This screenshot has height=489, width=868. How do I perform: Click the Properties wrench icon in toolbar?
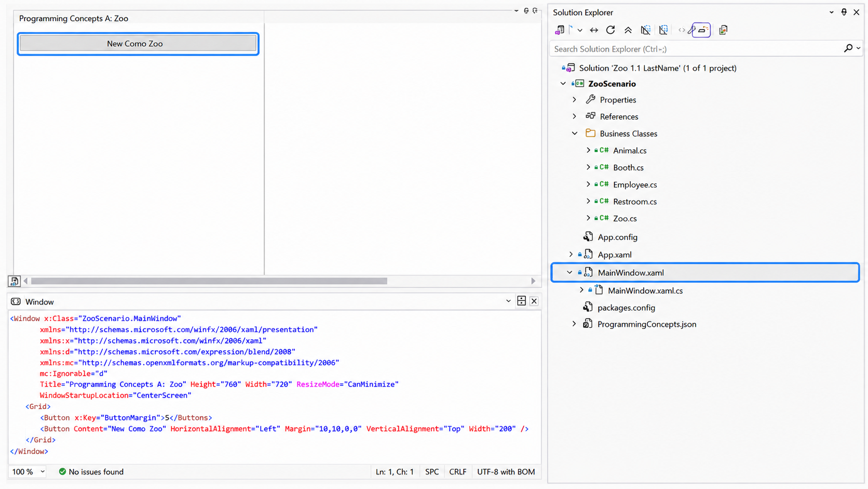point(691,31)
